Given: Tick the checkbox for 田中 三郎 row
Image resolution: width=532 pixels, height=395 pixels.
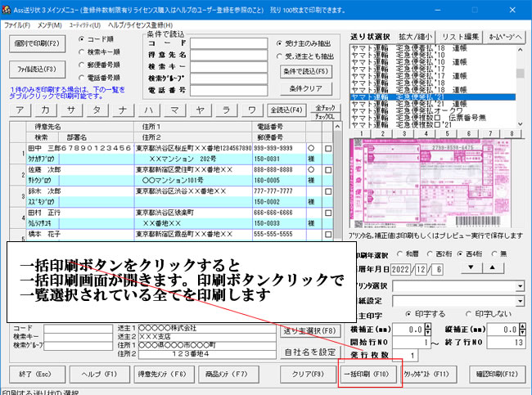Looking at the screenshot, I should 328,148.
